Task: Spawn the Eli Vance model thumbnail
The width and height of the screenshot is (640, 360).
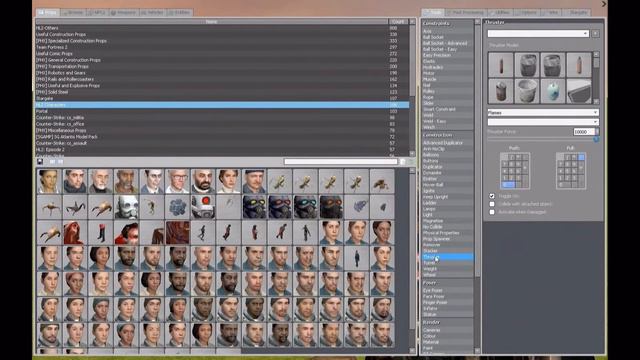Action: (x=126, y=182)
